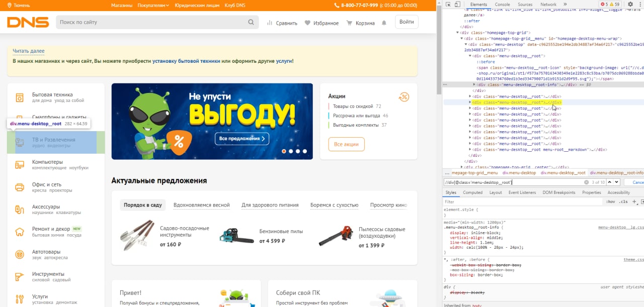Switch to the Sources tab

pos(525,5)
